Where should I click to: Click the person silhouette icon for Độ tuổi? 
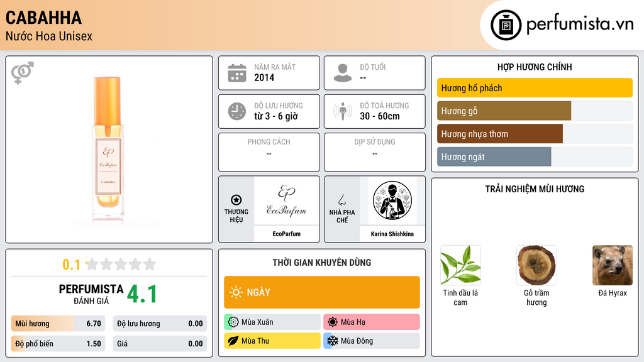coord(343,73)
